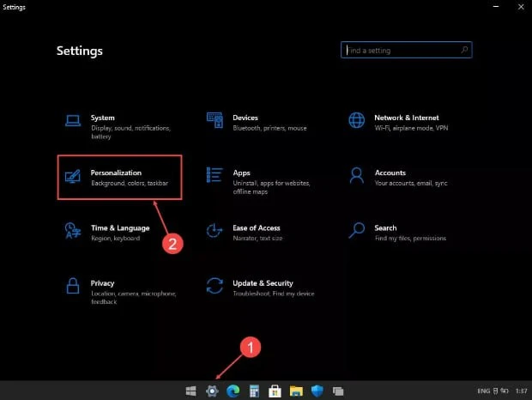
Task: Open the Time & Language icon
Action: tap(73, 231)
